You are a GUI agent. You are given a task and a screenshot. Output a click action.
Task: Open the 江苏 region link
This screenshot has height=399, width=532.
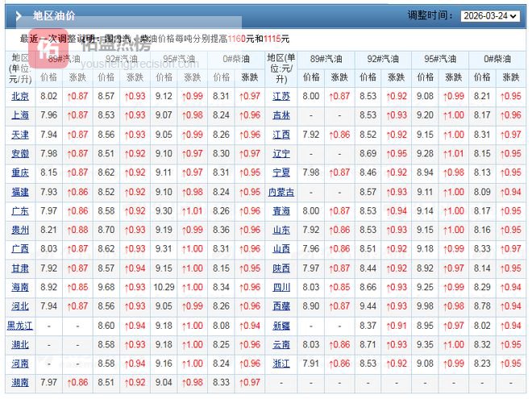(x=281, y=96)
